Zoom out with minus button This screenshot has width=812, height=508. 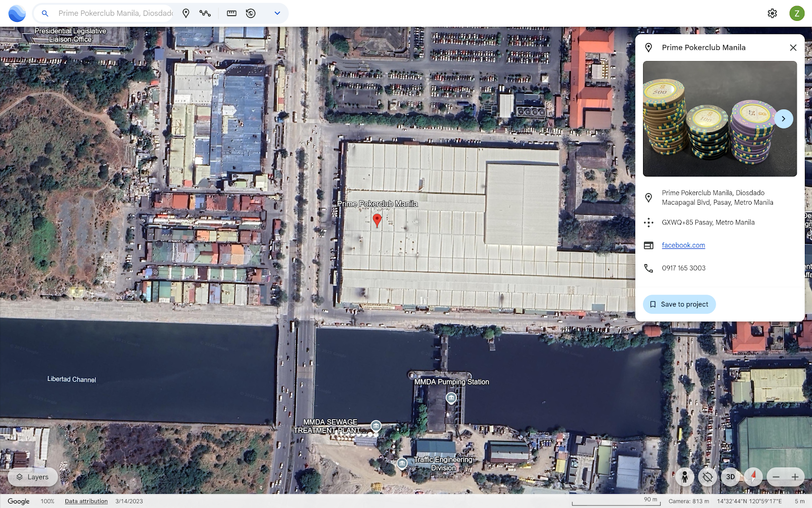click(776, 477)
